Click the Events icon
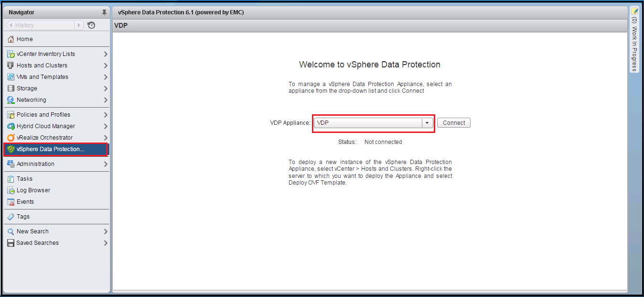644x297 pixels. tap(11, 202)
